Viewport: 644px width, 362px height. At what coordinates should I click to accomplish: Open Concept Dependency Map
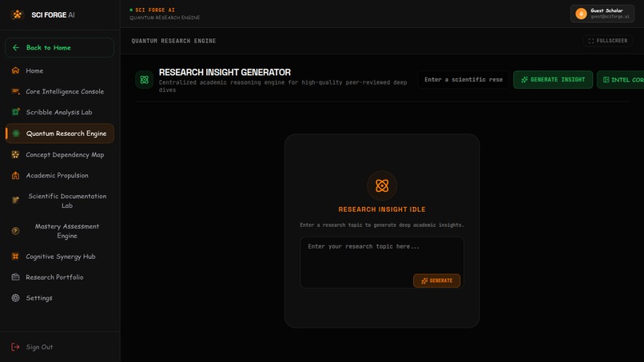point(60,154)
